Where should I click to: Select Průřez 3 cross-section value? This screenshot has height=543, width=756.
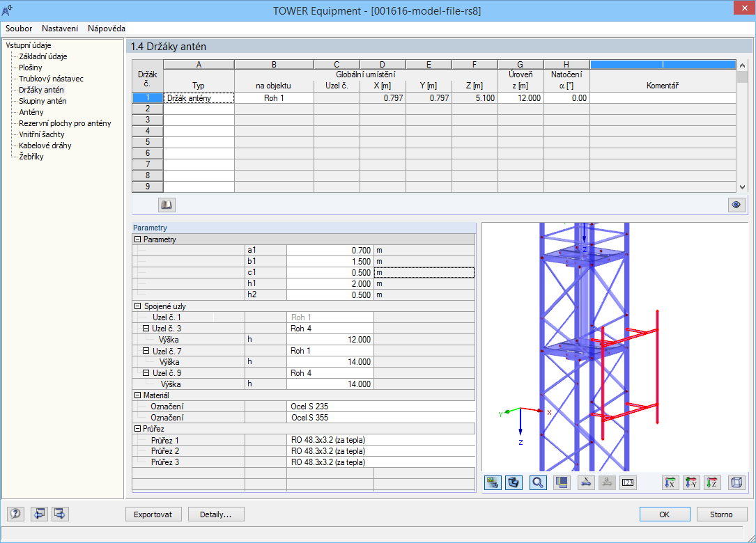pos(380,462)
